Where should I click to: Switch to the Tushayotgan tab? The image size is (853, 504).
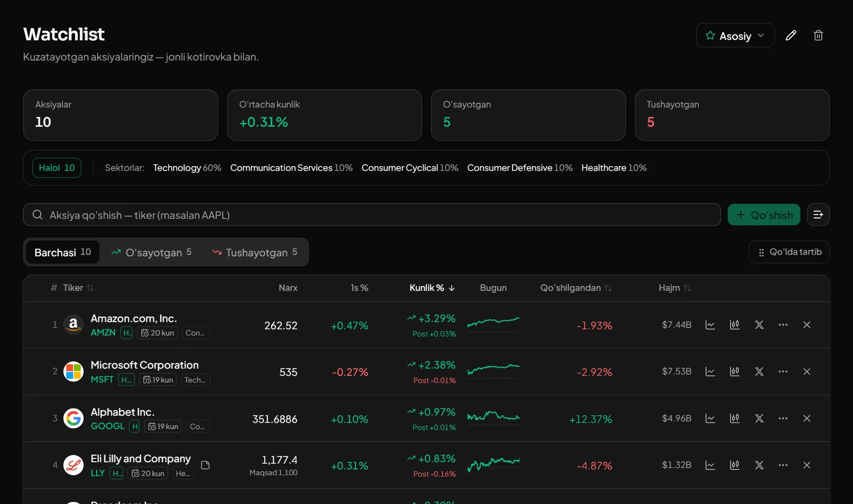[x=255, y=252]
